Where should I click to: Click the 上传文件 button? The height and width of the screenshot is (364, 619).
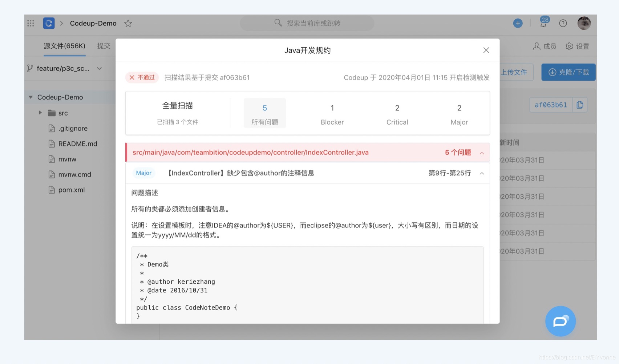515,72
